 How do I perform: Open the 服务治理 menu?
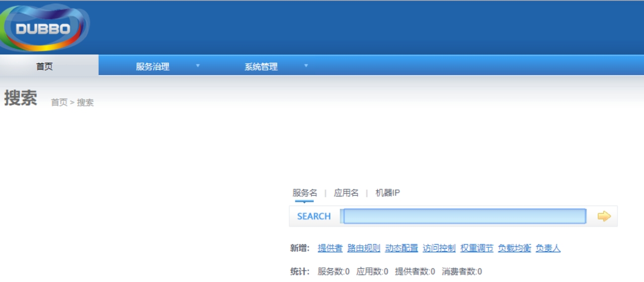click(x=152, y=66)
